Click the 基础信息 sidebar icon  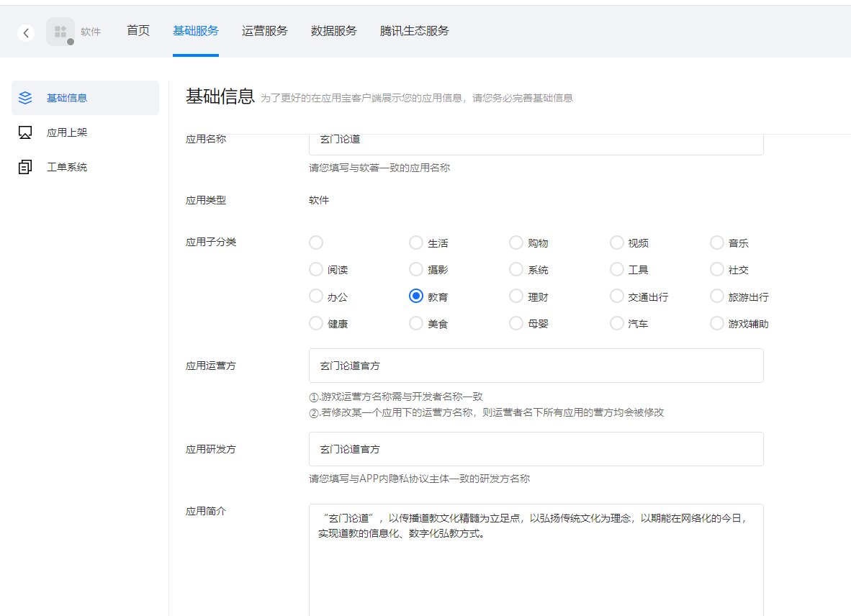point(25,98)
